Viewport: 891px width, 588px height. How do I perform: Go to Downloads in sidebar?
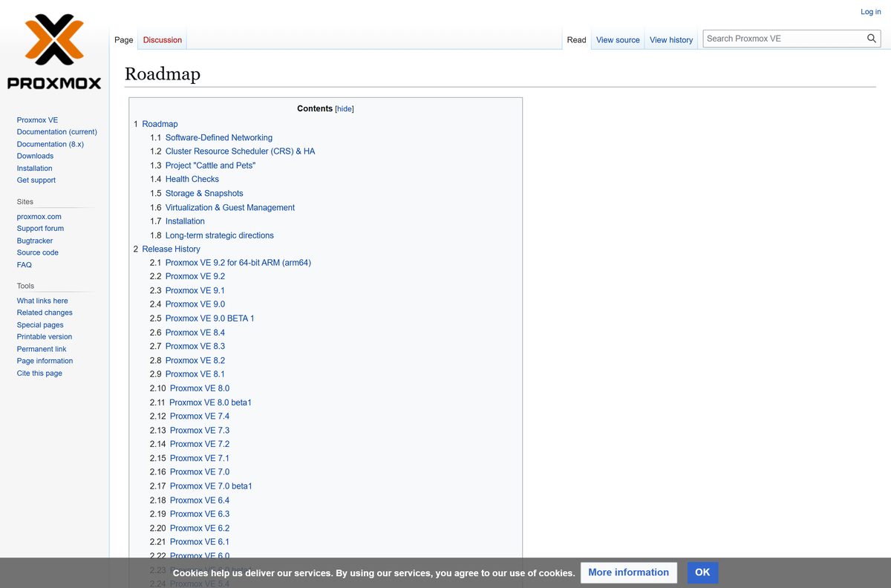click(35, 156)
